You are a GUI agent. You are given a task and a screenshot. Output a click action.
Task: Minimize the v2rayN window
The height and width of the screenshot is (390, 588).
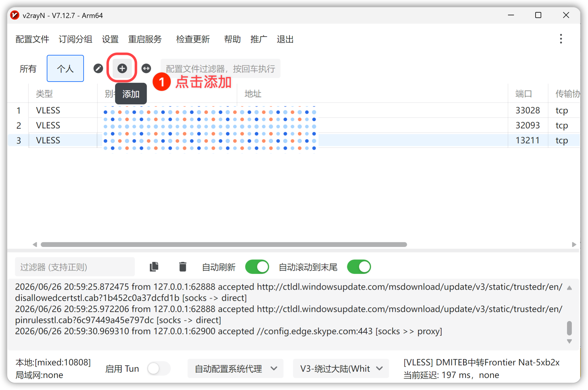coord(511,15)
